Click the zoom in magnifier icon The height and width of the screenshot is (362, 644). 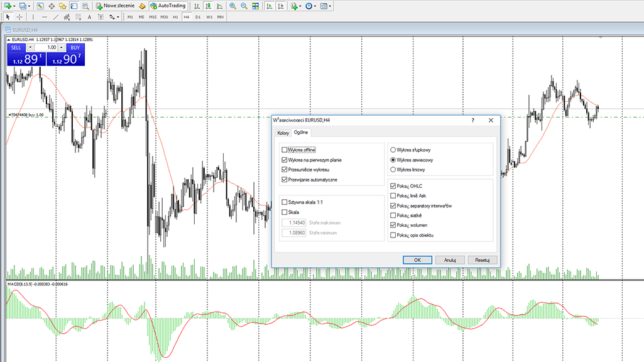pos(233,6)
